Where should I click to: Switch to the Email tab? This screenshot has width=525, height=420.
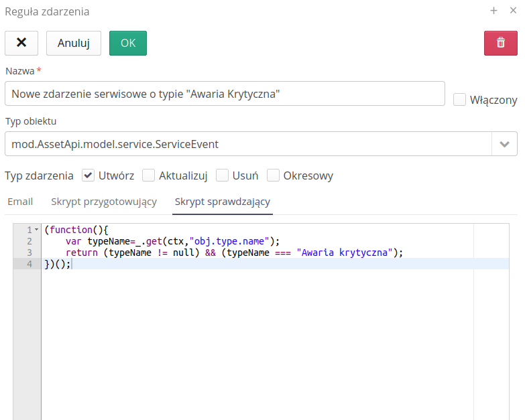(x=20, y=202)
